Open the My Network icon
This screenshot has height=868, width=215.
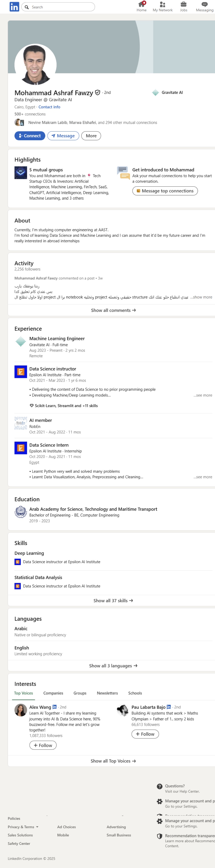click(162, 4)
